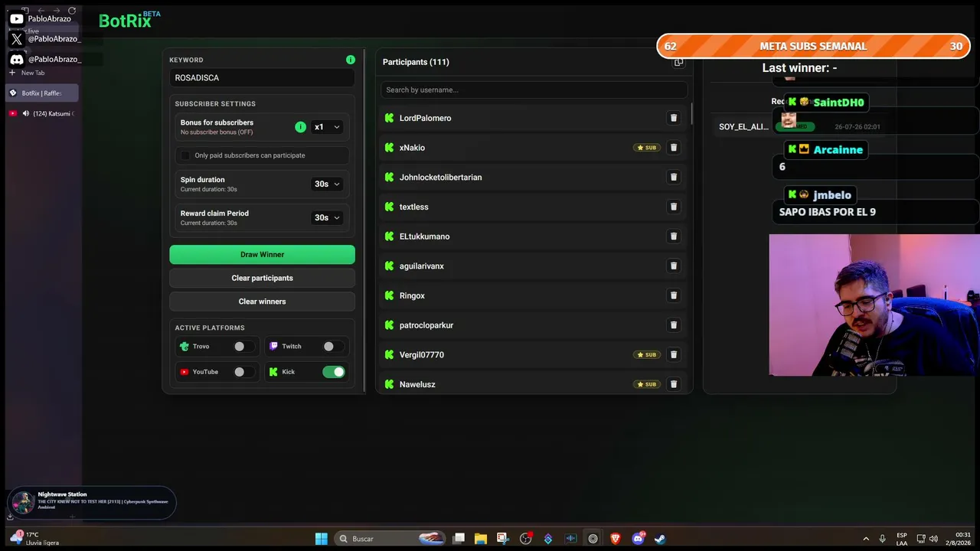Switch to BotRix Raffles tab

(42, 93)
